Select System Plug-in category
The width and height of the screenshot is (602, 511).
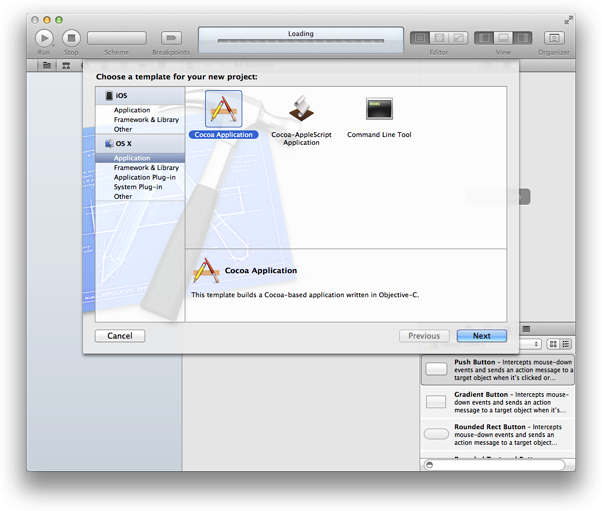coord(138,187)
